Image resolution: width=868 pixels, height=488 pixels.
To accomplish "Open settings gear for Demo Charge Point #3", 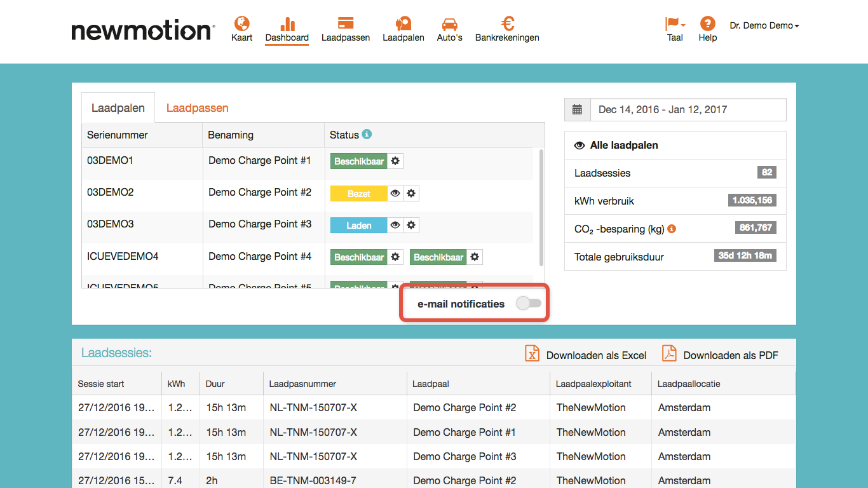I will coord(411,225).
